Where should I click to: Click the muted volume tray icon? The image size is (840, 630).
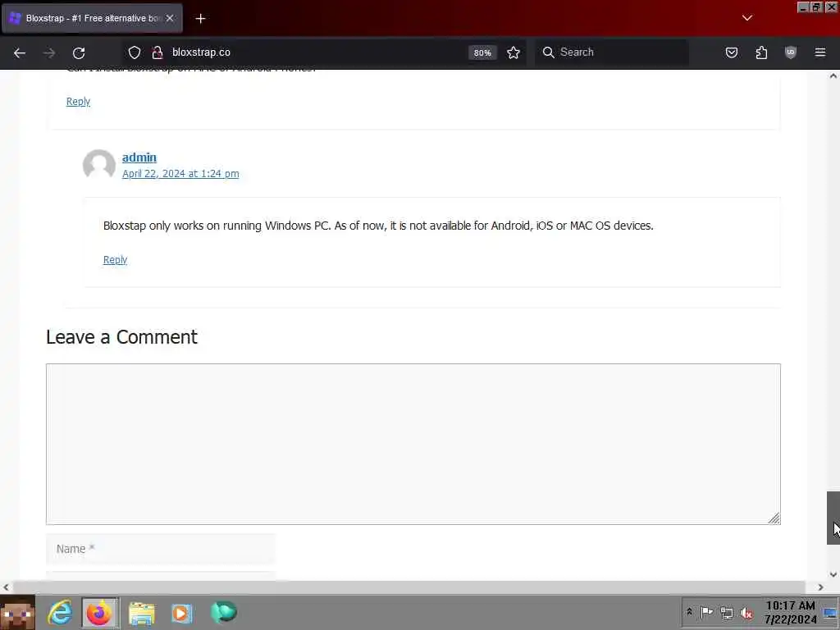click(x=746, y=613)
